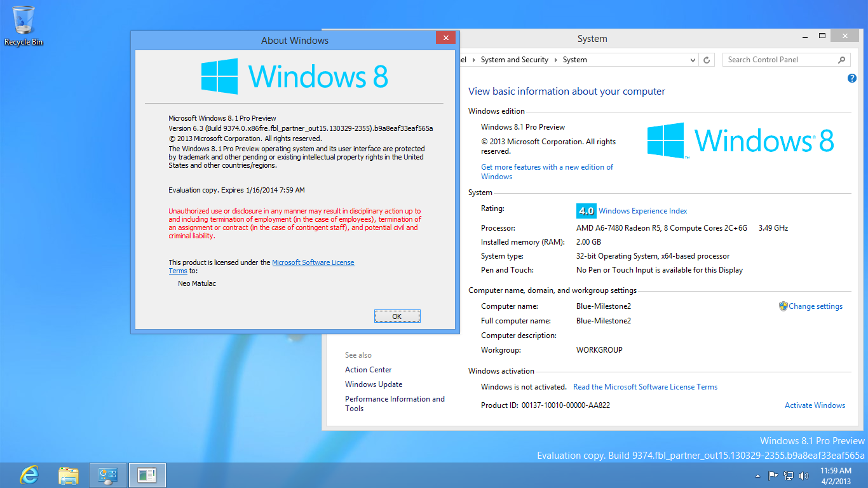Open the volume speaker icon in the tray
Viewport: 868px width, 488px height.
pyautogui.click(x=804, y=475)
